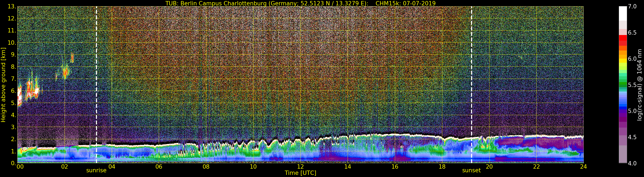The width and height of the screenshot is (644, 177).
Task: Click the time axis tick '10'
Action: [253, 167]
